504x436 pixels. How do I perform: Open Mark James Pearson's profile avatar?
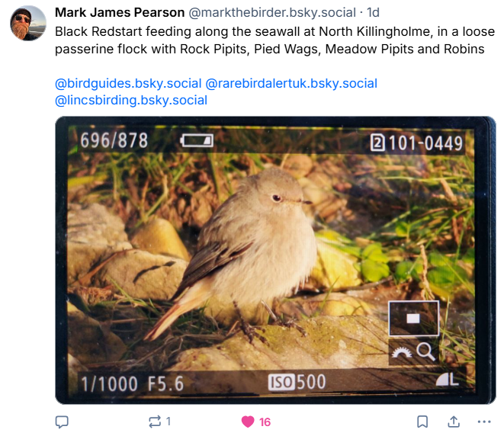click(x=28, y=24)
